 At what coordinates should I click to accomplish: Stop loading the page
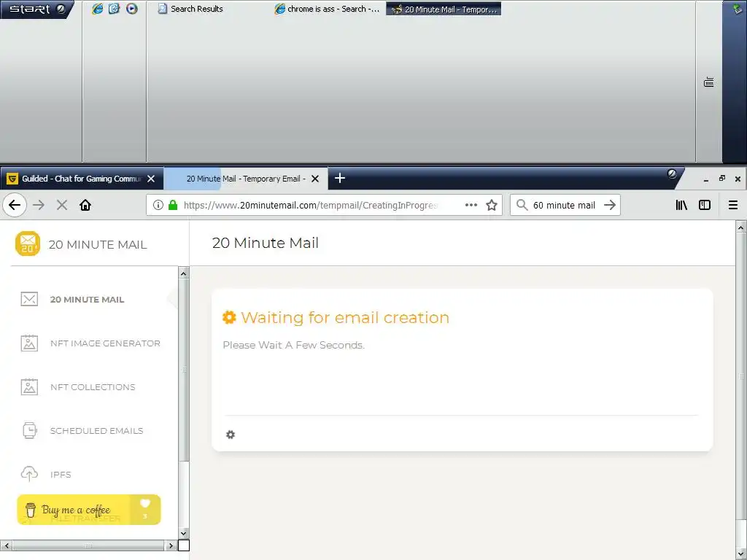62,205
